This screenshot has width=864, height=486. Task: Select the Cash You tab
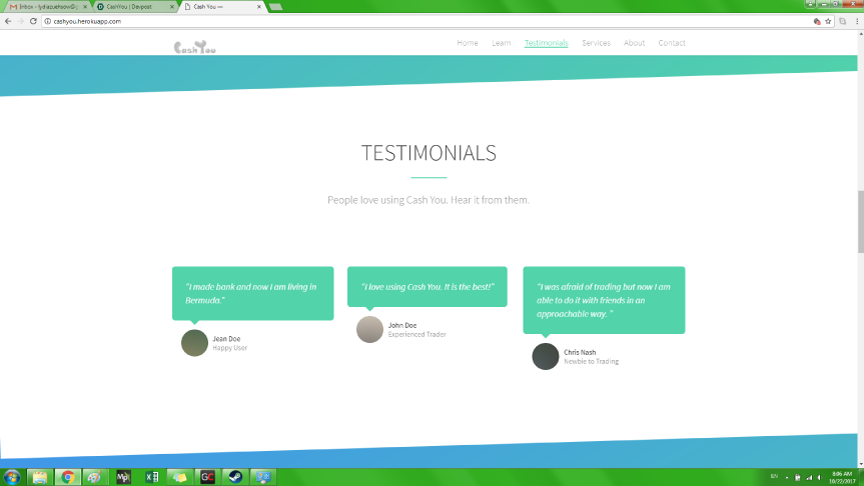221,7
